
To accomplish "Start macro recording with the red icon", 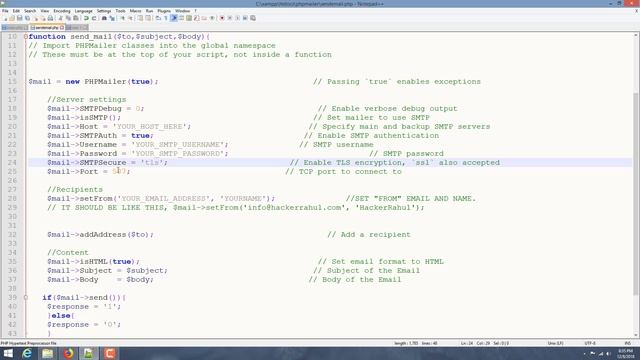I will pyautogui.click(x=222, y=18).
